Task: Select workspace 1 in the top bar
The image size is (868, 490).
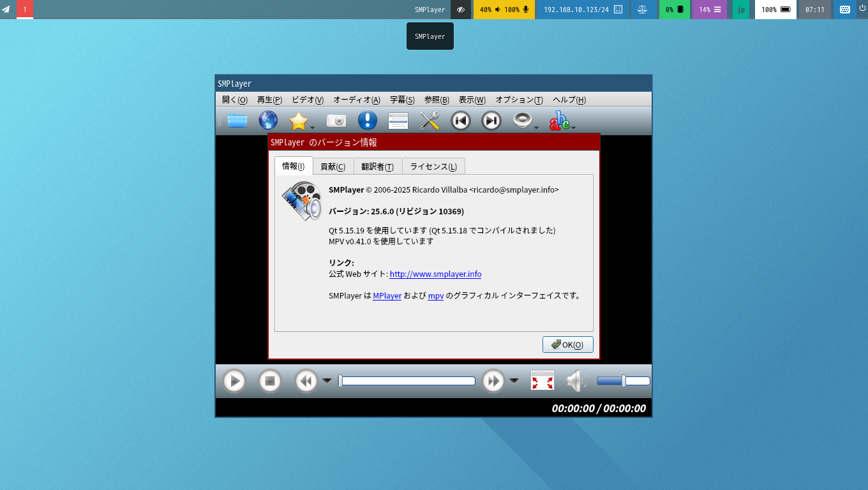Action: [25, 10]
